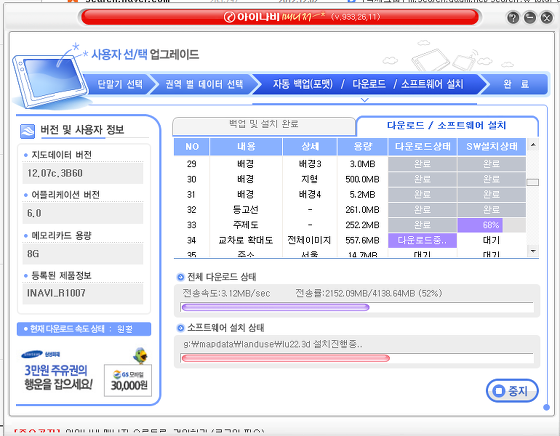
Task: Switch to the 백업 및 설치 완료 tab
Action: click(x=264, y=126)
